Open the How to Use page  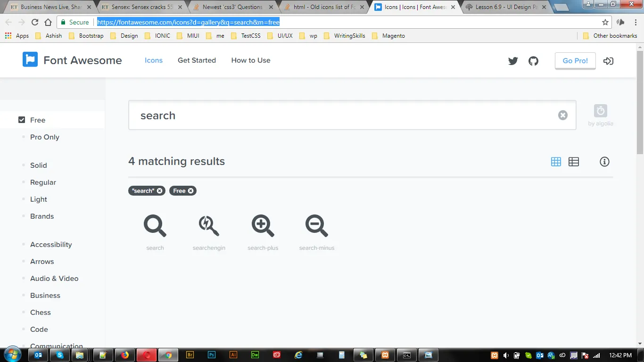(x=251, y=60)
